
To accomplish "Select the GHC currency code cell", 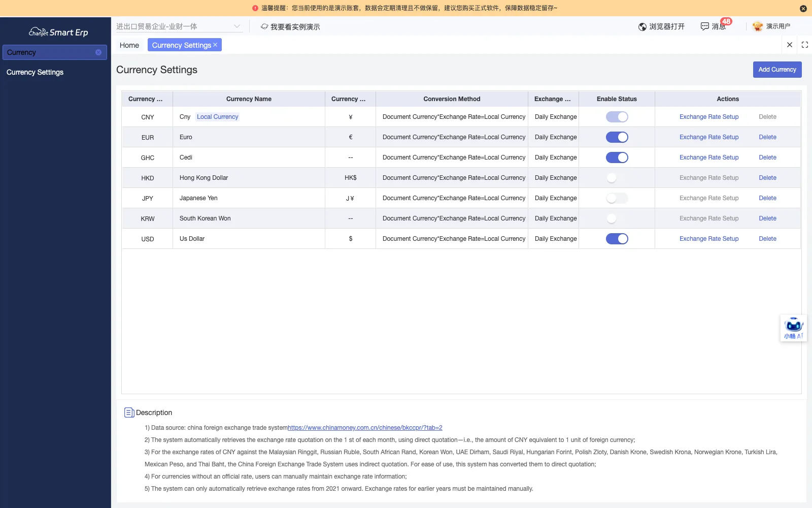I will click(148, 157).
